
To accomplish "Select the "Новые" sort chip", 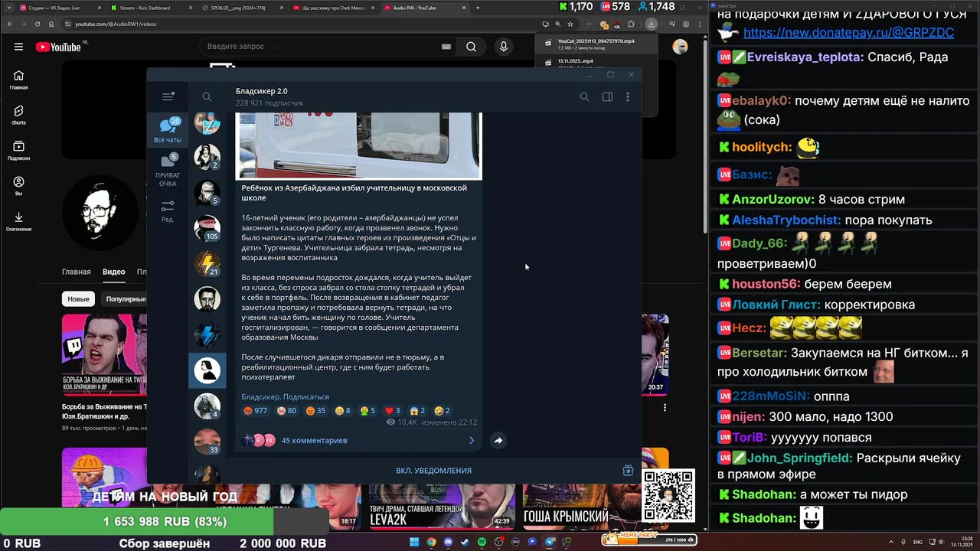I will [78, 299].
